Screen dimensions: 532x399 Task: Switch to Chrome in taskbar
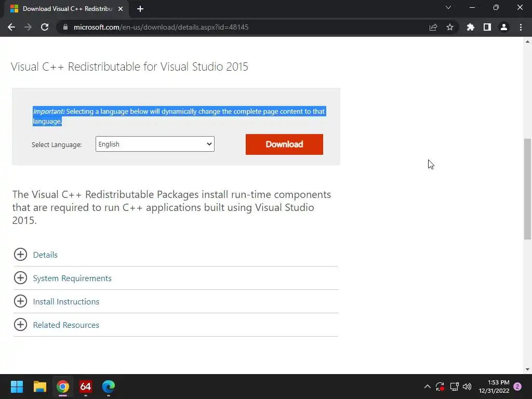click(x=63, y=387)
